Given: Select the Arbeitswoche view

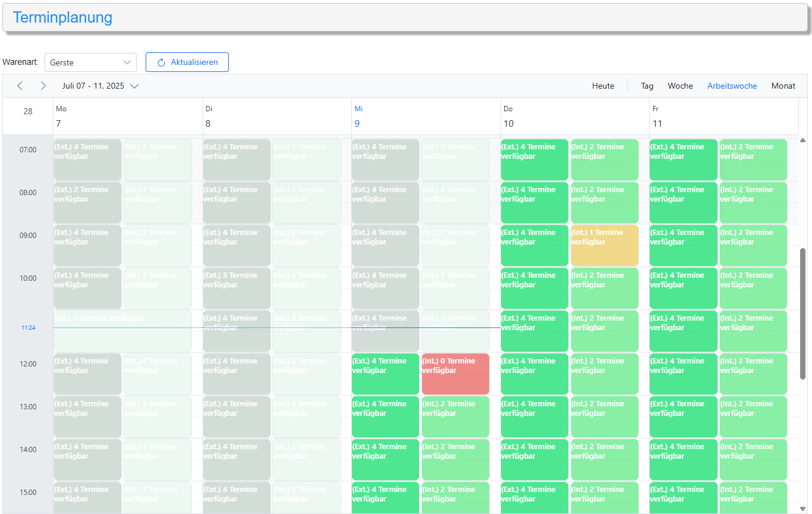Looking at the screenshot, I should coord(732,86).
